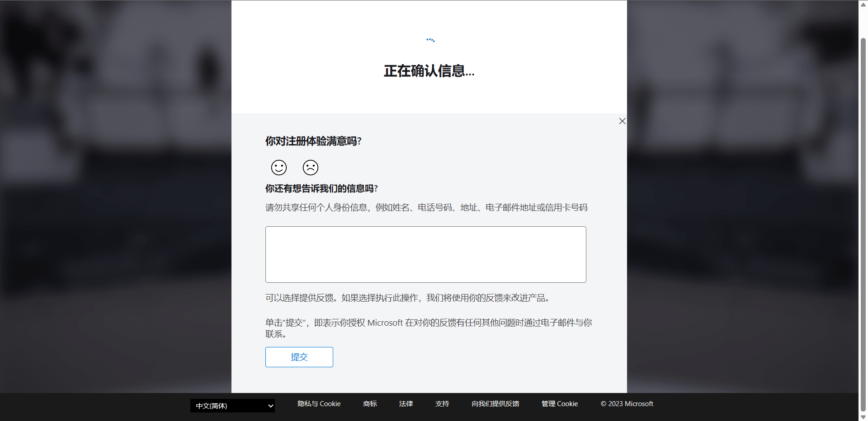Click the 你还有想告诉我们的信息吗 label

click(x=321, y=188)
